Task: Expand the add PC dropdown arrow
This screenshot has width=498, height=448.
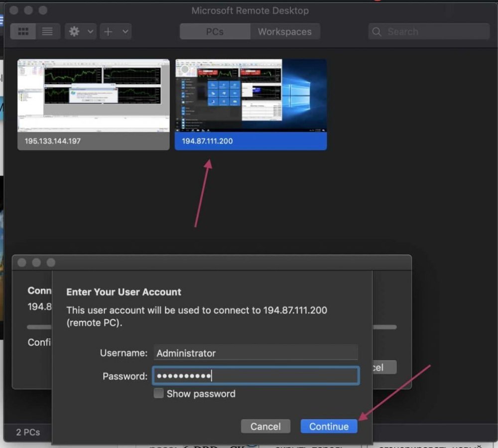Action: pos(125,31)
